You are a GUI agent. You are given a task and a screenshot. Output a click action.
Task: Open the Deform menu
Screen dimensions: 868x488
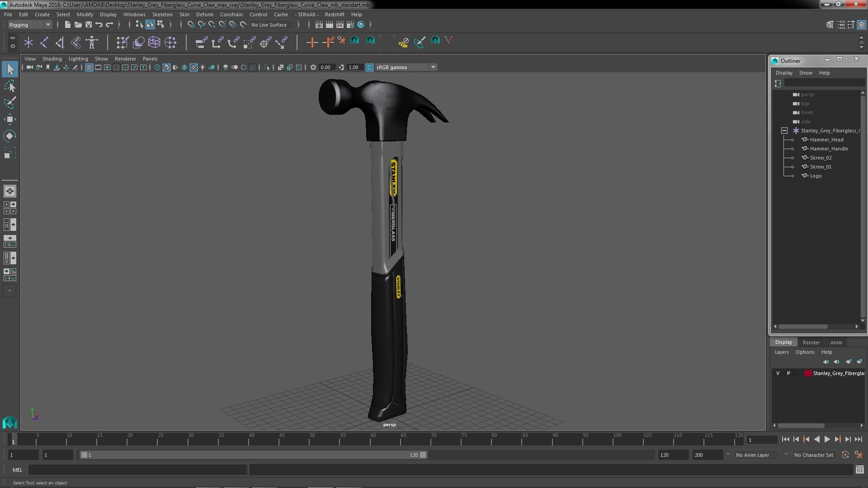(x=204, y=14)
